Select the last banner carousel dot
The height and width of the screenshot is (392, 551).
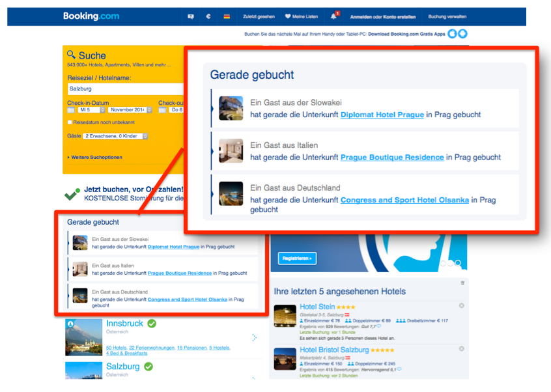(x=458, y=262)
